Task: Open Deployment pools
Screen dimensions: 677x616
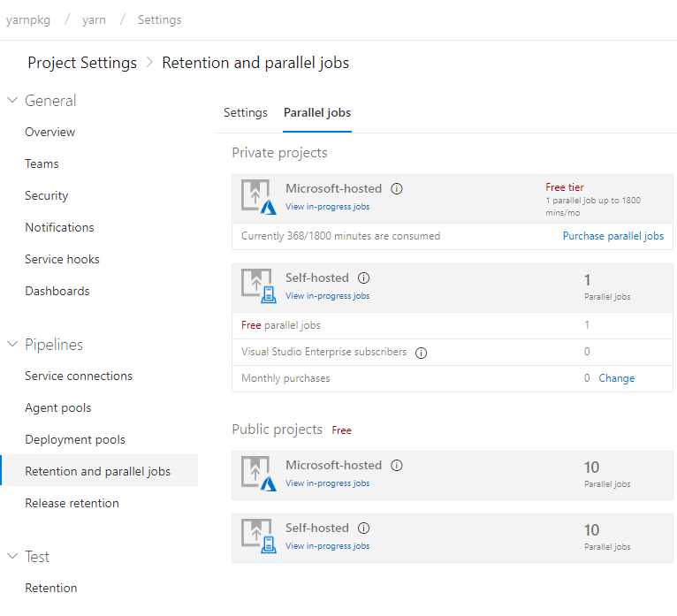Action: [x=75, y=440]
